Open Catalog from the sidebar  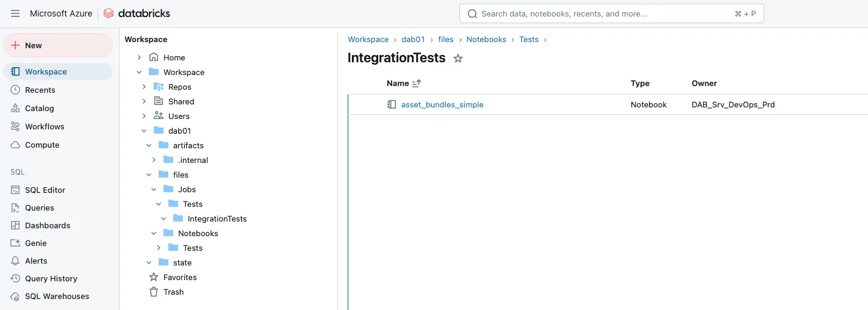point(39,108)
